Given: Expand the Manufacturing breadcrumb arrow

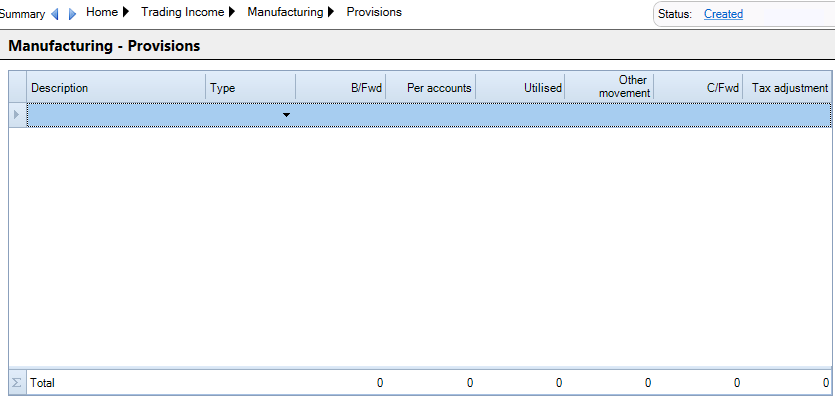Looking at the screenshot, I should (x=331, y=12).
